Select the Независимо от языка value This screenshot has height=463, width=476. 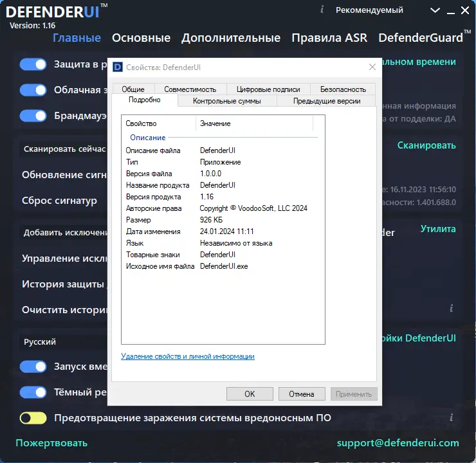[x=236, y=243]
